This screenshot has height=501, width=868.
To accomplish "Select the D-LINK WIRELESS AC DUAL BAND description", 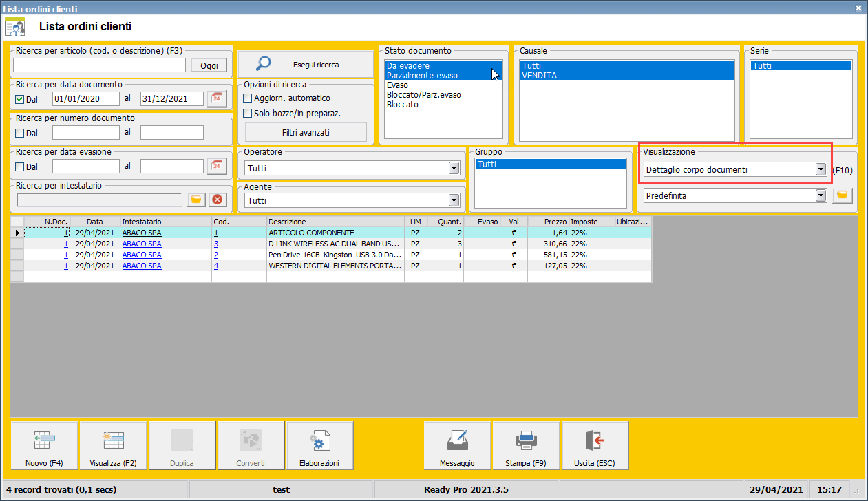I will [x=335, y=244].
